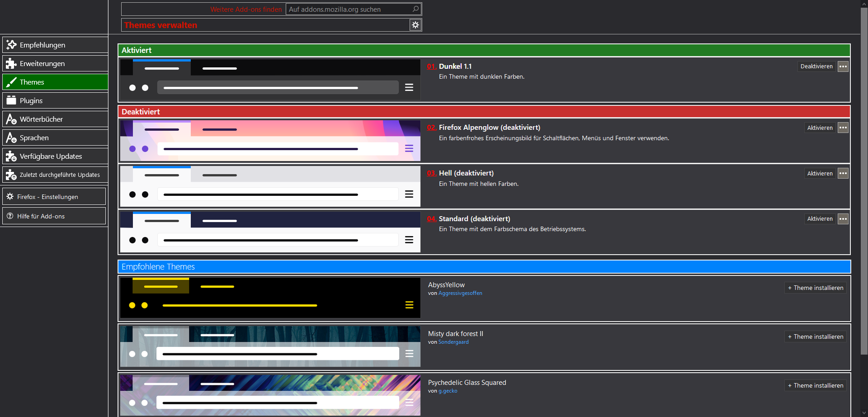Click the Hell (deaktiviert) title
The height and width of the screenshot is (417, 868).
click(x=466, y=173)
